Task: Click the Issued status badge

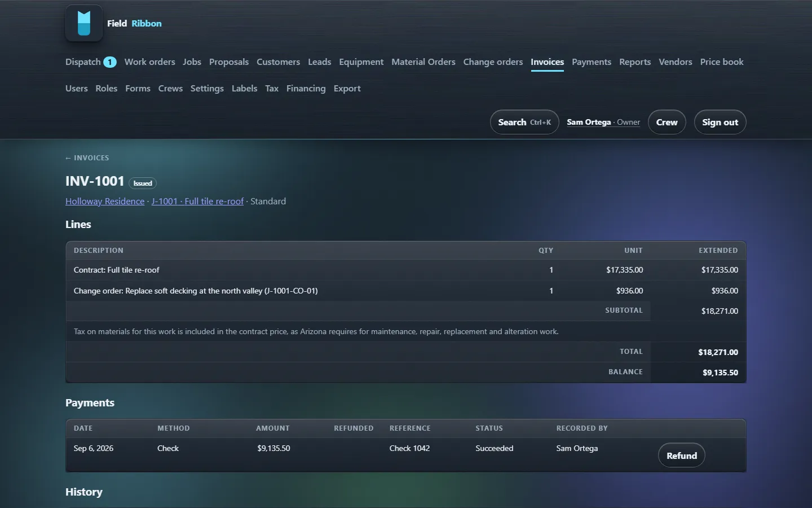Action: point(143,183)
